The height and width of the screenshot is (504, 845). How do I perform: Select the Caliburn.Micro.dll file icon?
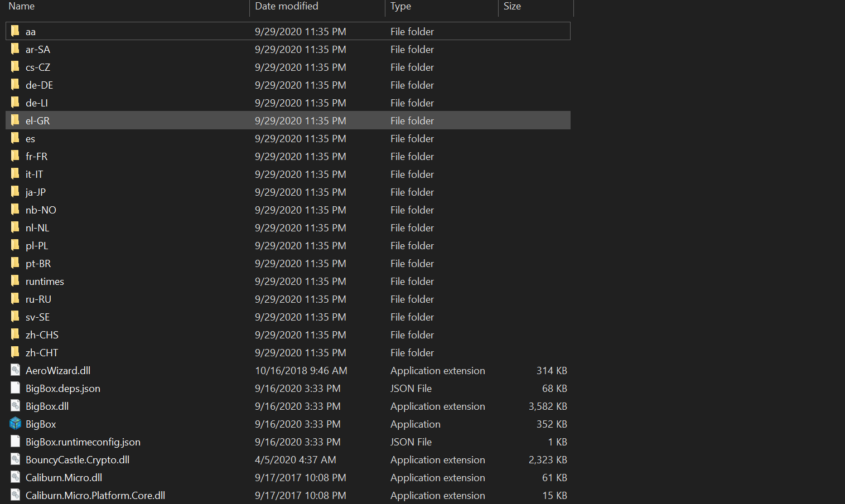click(x=15, y=477)
